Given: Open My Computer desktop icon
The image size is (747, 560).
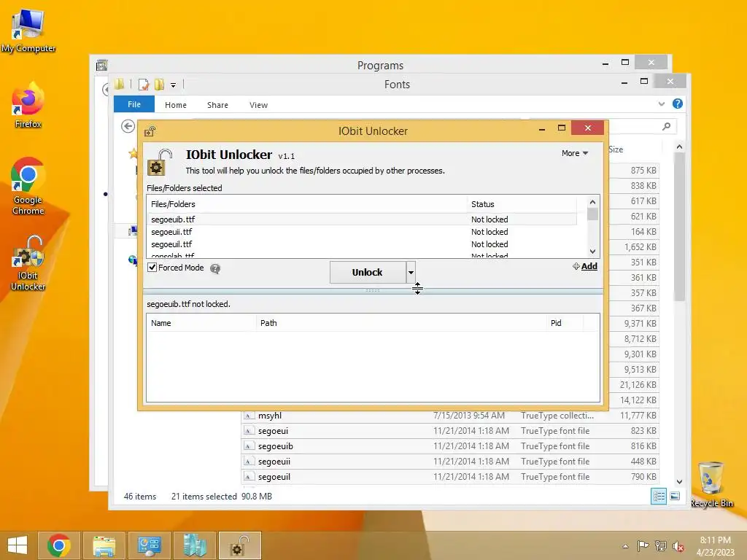Looking at the screenshot, I should [28, 31].
